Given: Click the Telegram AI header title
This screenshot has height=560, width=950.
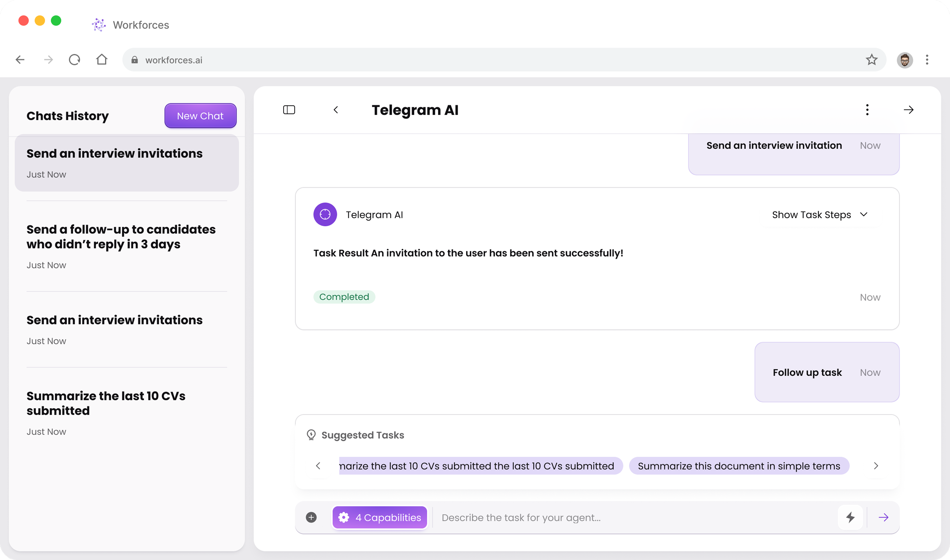Looking at the screenshot, I should coord(415,110).
